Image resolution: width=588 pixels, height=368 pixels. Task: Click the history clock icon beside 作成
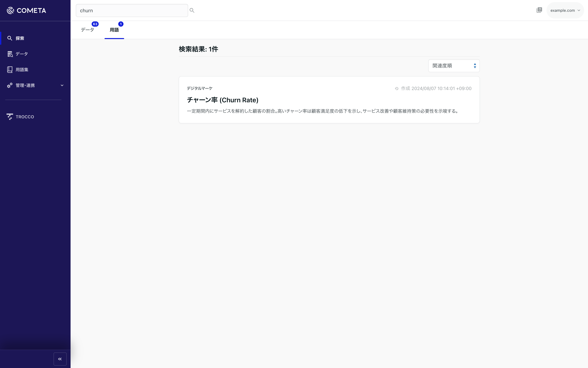pyautogui.click(x=397, y=89)
